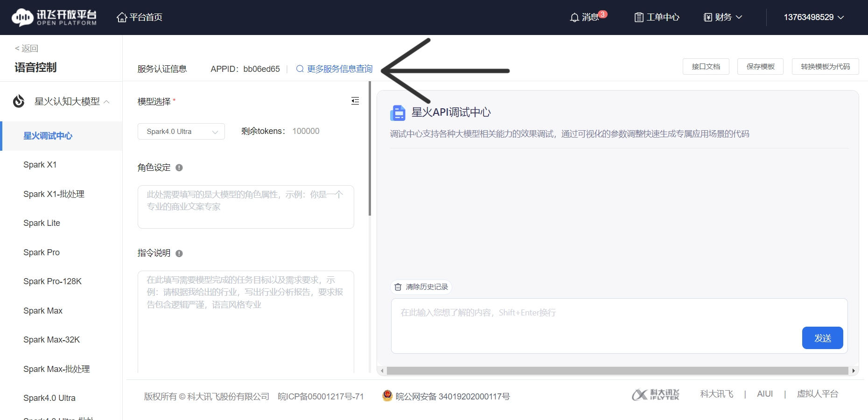Click 清除历史记录 button
The image size is (868, 420).
(421, 287)
